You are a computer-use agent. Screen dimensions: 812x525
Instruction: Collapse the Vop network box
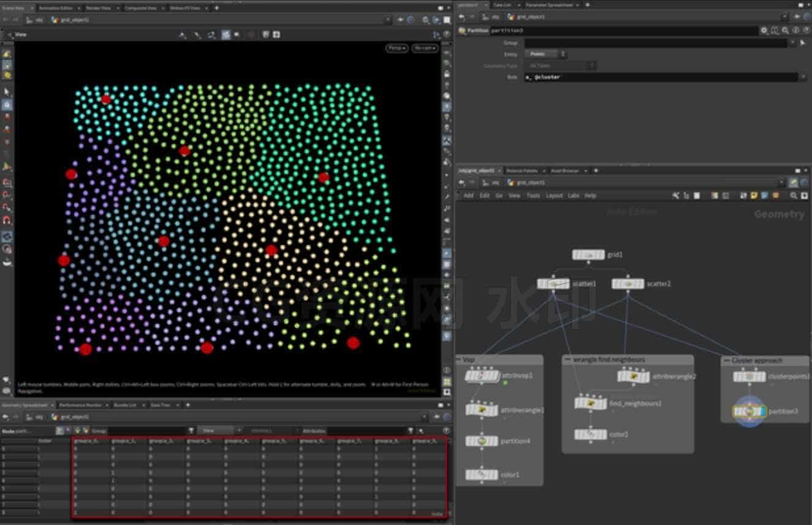[x=460, y=359]
